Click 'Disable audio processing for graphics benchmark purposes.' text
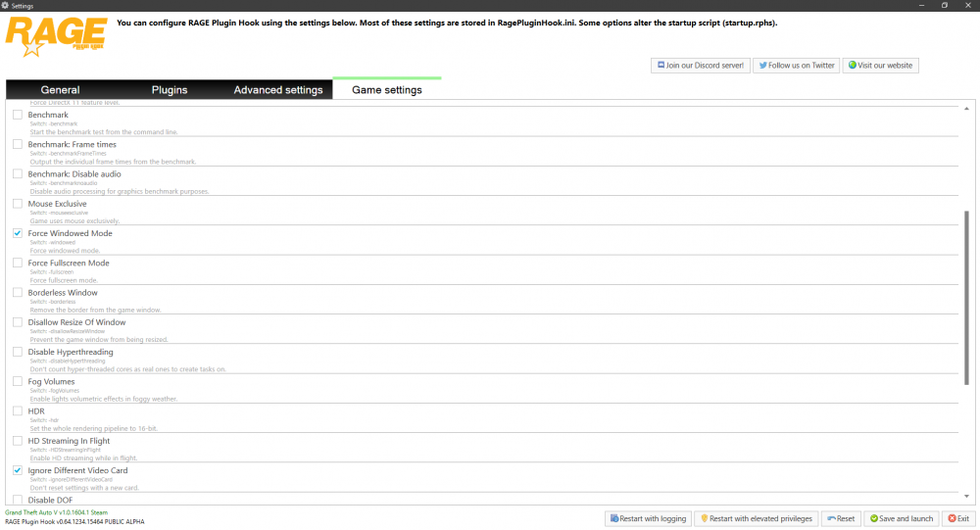 coord(120,191)
